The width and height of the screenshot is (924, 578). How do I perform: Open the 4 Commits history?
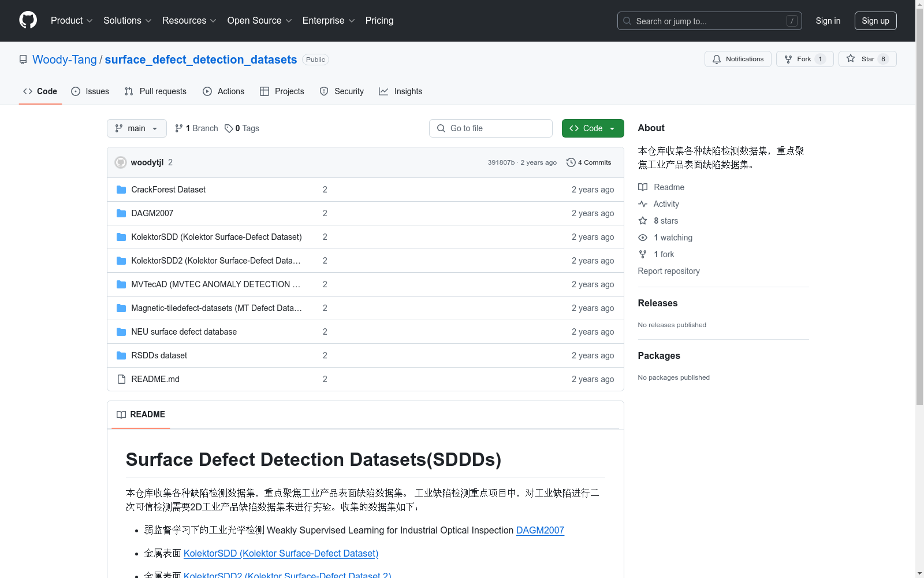588,162
